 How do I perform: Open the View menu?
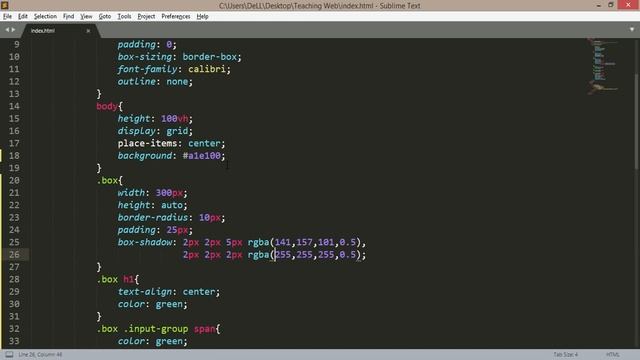tap(86, 16)
